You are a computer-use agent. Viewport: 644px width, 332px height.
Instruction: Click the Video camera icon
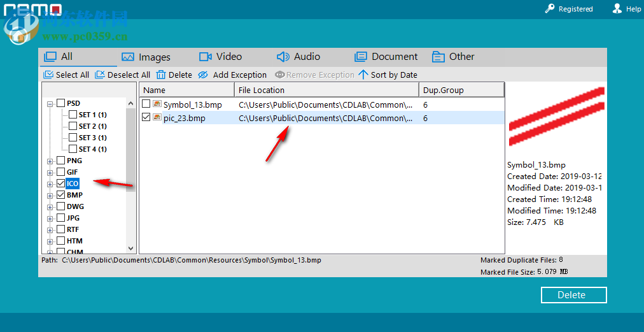pyautogui.click(x=206, y=56)
